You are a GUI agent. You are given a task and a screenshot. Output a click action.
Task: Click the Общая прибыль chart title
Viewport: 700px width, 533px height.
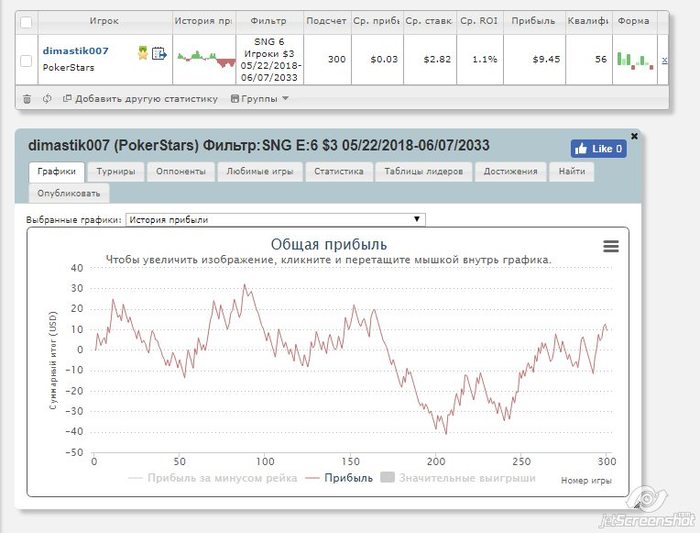pyautogui.click(x=329, y=244)
